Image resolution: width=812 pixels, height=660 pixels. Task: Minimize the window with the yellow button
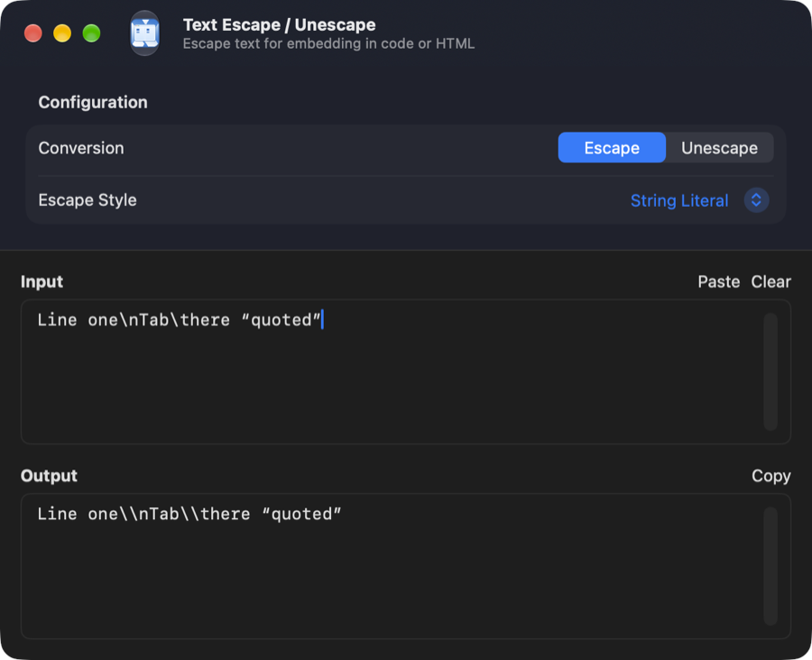point(62,33)
